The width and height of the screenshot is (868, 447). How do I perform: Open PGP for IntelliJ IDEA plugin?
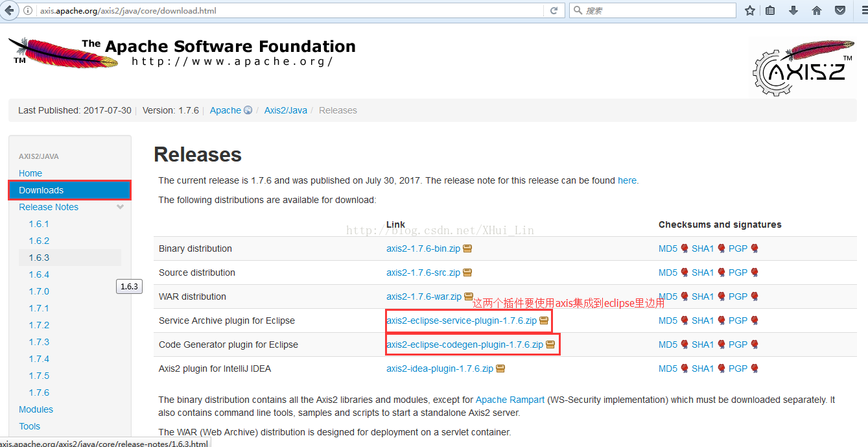pyautogui.click(x=738, y=368)
